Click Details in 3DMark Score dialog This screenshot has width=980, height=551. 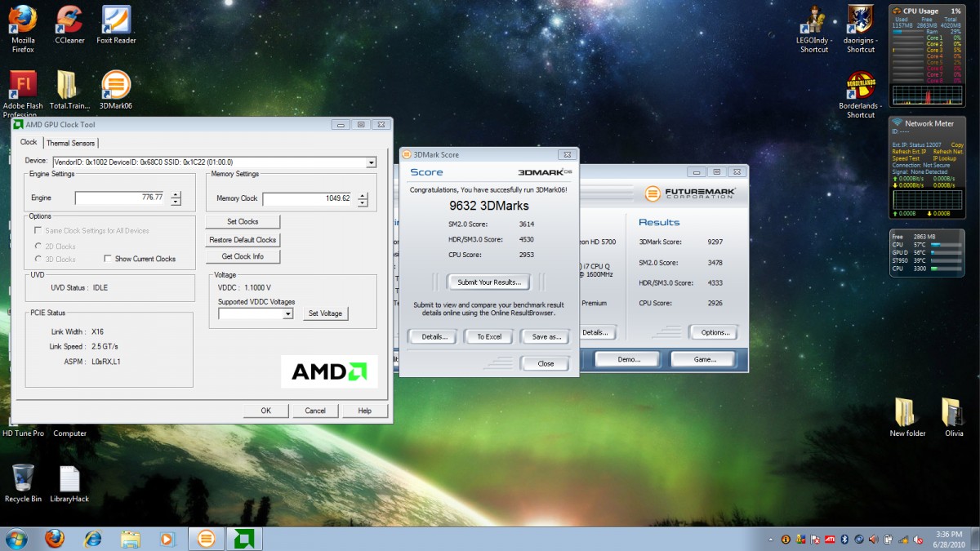pos(434,336)
